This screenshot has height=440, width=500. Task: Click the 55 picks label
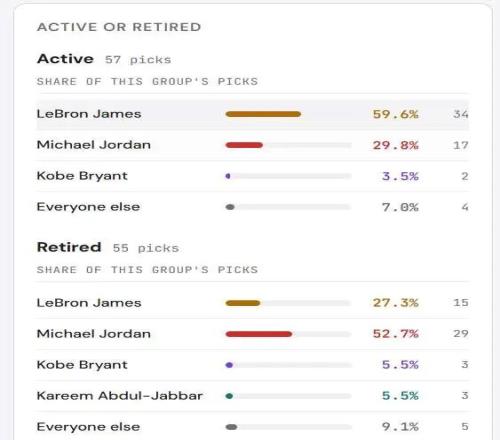pyautogui.click(x=146, y=248)
